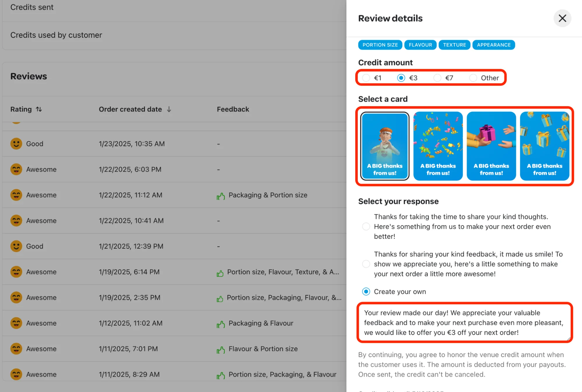
Task: Click thumbs-up icon on Flavour & Portion size
Action: 221,350
